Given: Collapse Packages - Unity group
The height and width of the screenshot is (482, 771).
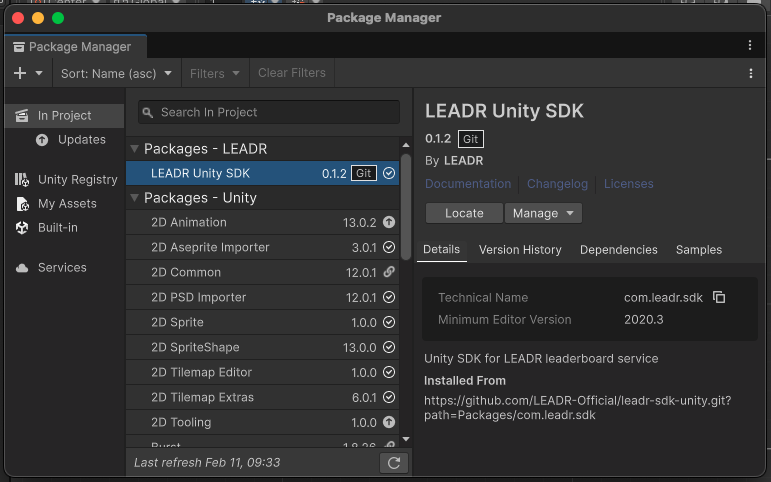Looking at the screenshot, I should tap(134, 198).
